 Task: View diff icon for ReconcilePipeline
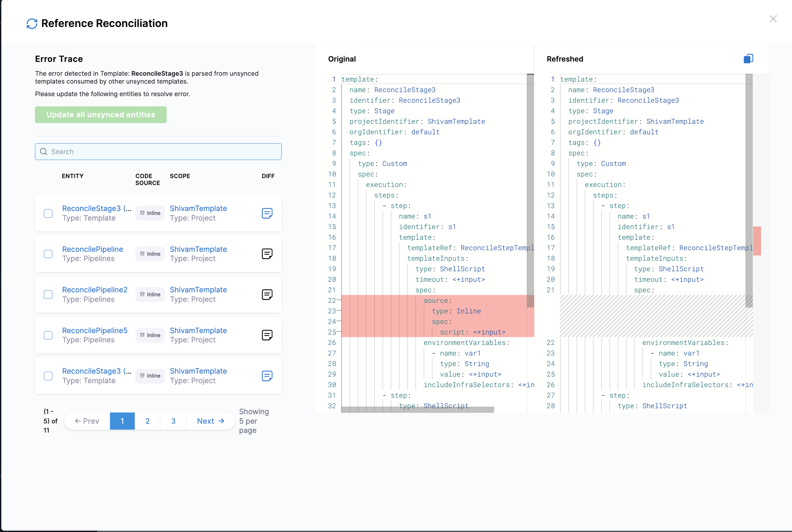point(267,254)
